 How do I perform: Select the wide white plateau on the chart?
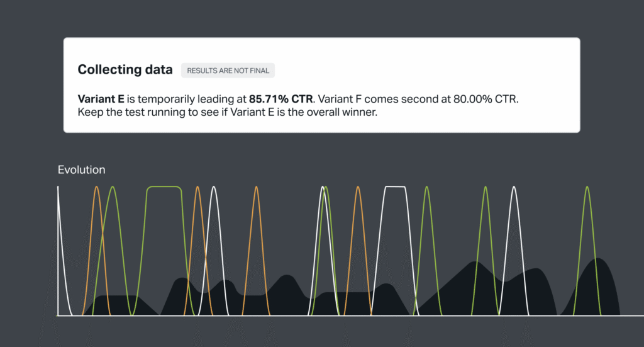tap(395, 186)
